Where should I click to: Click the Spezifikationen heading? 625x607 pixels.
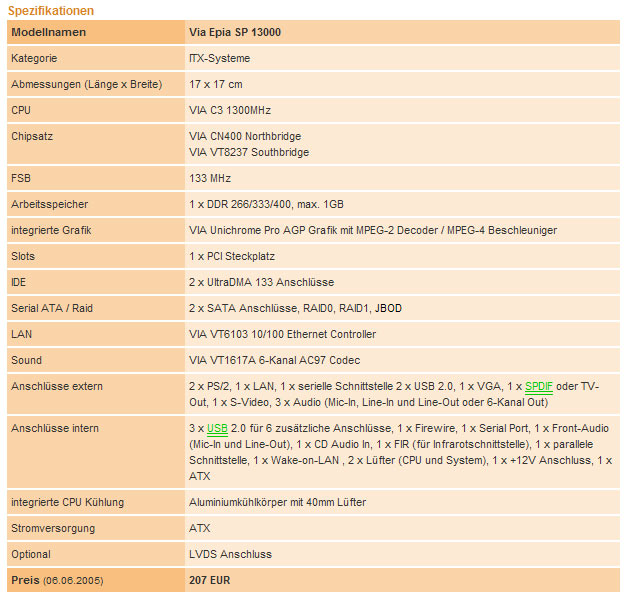tap(51, 11)
